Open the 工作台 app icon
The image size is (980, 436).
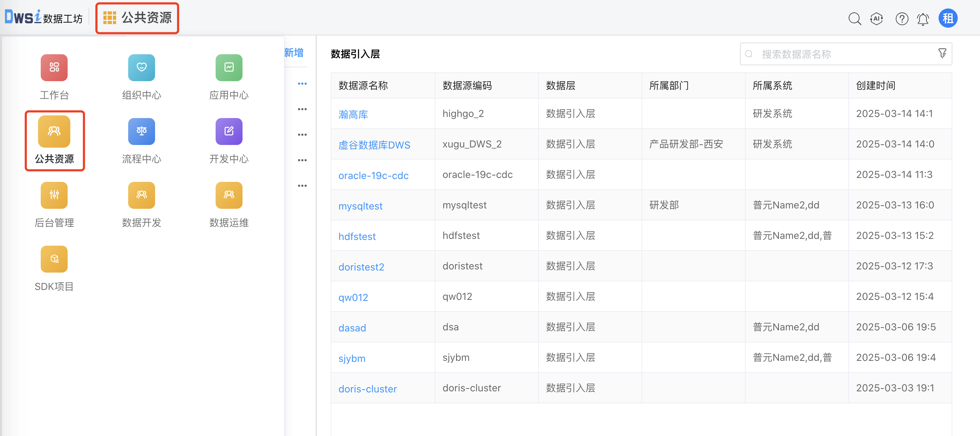54,68
